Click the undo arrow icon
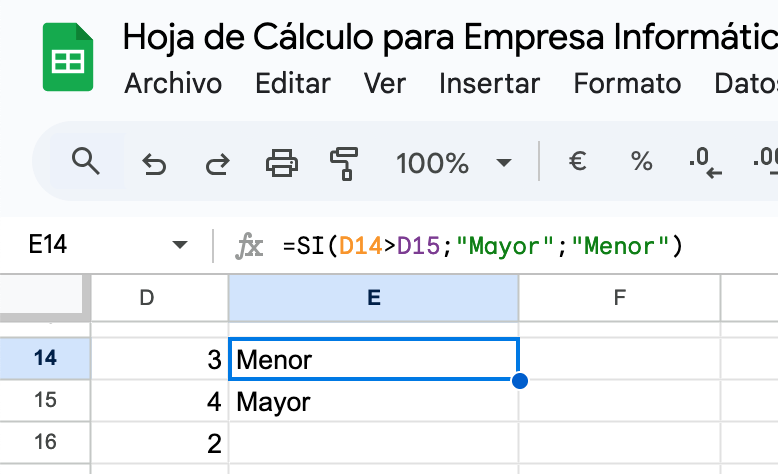Screen dimensions: 778x474 click(x=154, y=162)
